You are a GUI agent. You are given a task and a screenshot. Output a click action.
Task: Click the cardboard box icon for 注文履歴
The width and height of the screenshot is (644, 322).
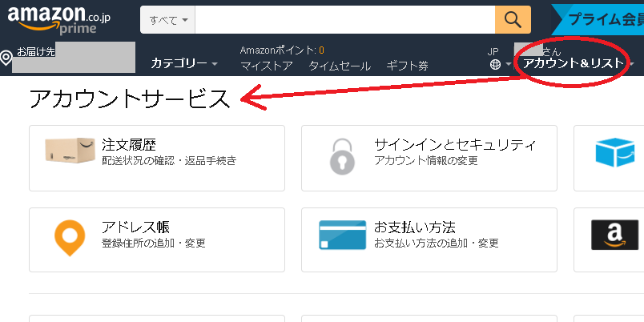pyautogui.click(x=70, y=151)
